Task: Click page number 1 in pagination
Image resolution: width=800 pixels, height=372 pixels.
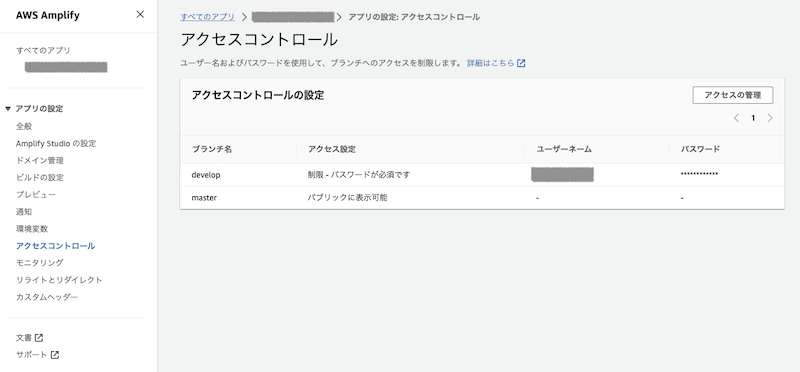Action: 753,118
